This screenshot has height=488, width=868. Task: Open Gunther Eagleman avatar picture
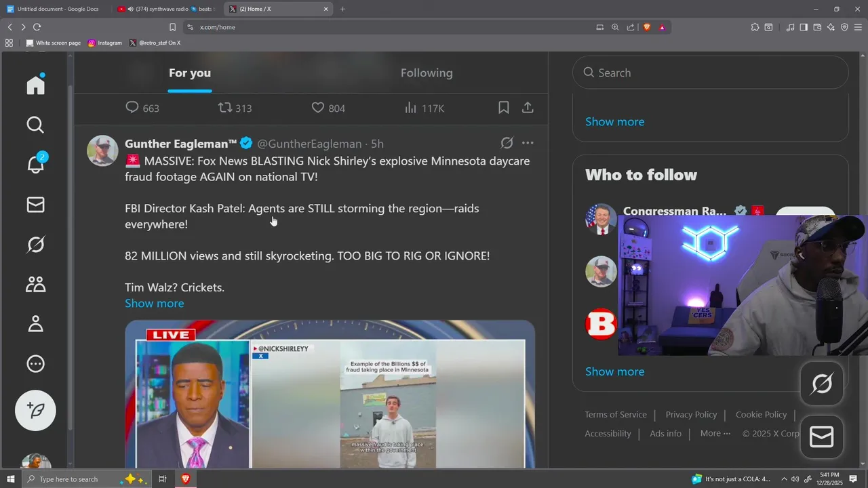click(x=102, y=150)
